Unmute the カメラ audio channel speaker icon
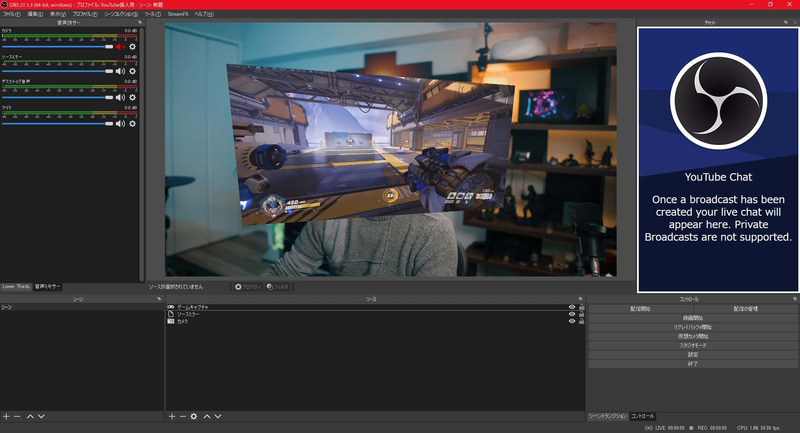 (x=120, y=46)
